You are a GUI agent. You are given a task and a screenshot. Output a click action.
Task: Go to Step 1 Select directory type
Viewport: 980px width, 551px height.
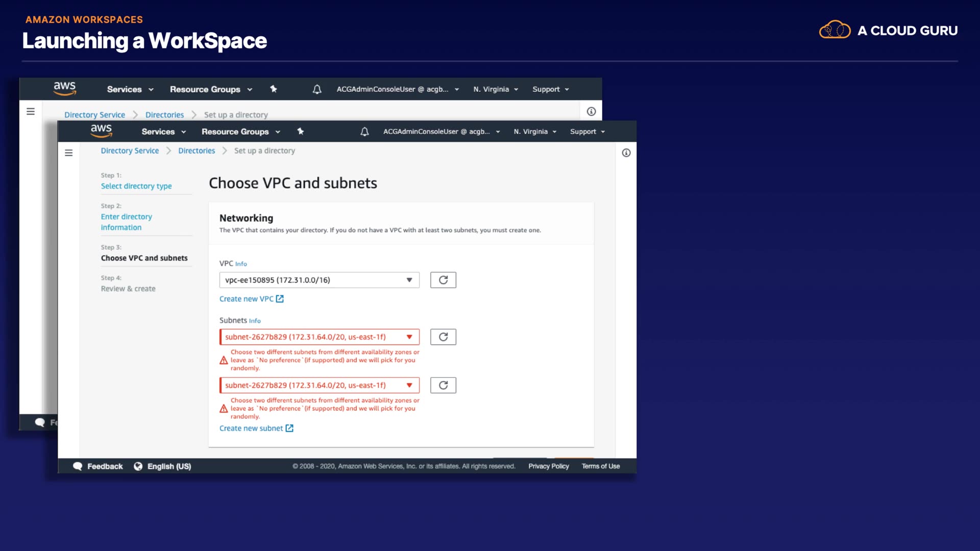click(x=136, y=186)
